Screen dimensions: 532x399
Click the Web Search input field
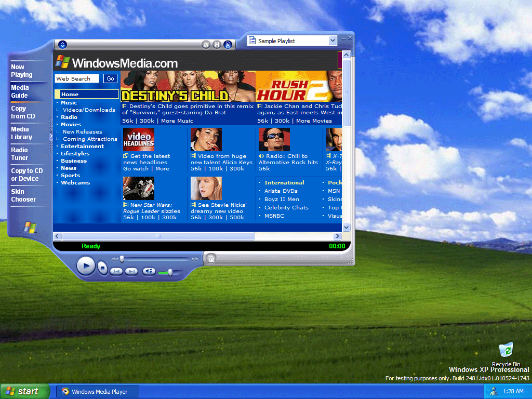77,79
